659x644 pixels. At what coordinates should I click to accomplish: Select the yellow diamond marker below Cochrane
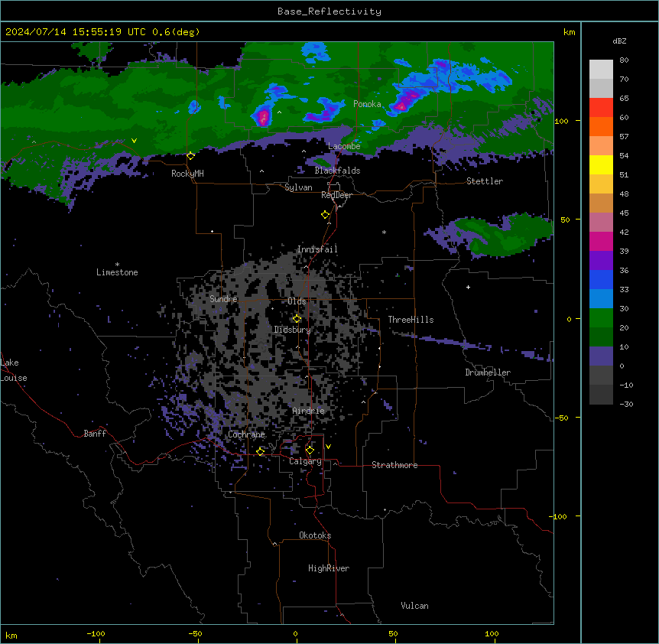click(261, 451)
